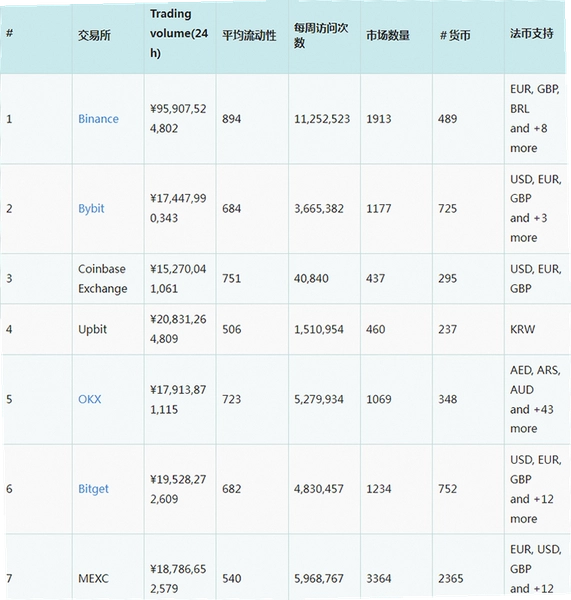Select the MEXC name cell
The image size is (571, 600).
click(93, 579)
